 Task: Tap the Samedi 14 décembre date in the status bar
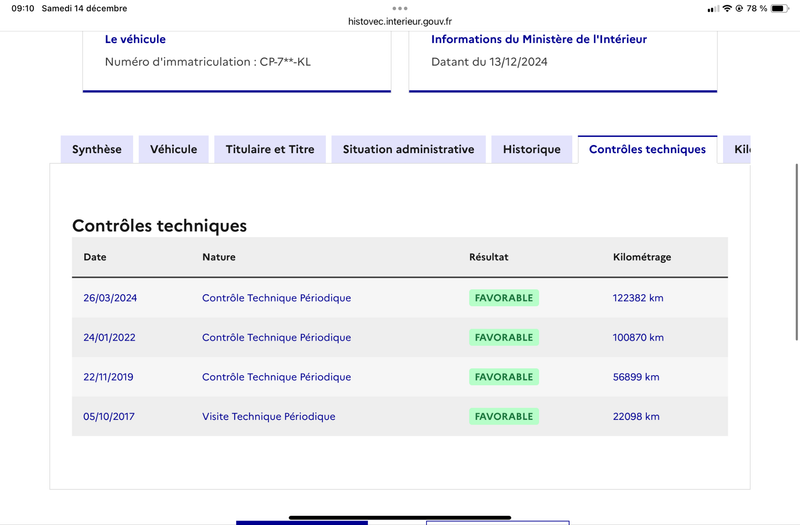pos(84,8)
